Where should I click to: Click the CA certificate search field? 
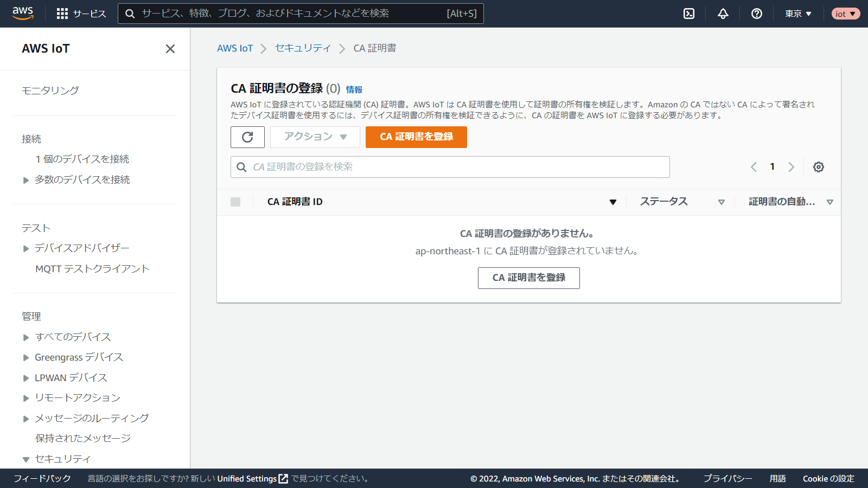450,167
